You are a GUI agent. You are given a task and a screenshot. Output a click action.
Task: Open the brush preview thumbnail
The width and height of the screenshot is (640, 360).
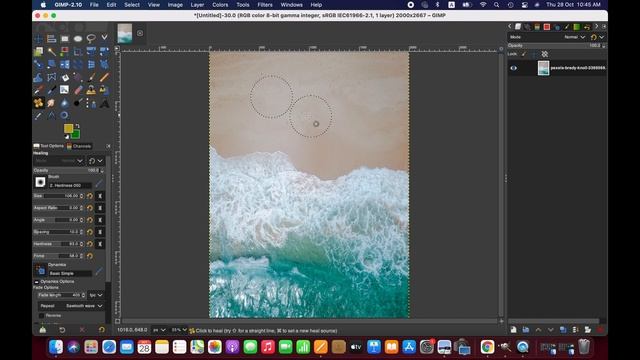point(40,182)
